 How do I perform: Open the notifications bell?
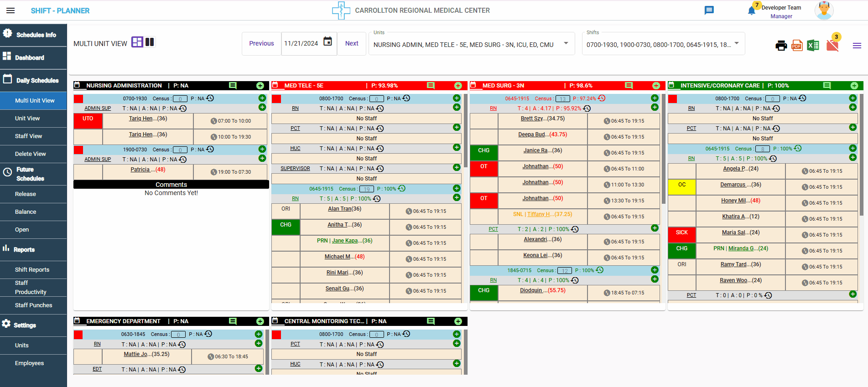pyautogui.click(x=752, y=11)
